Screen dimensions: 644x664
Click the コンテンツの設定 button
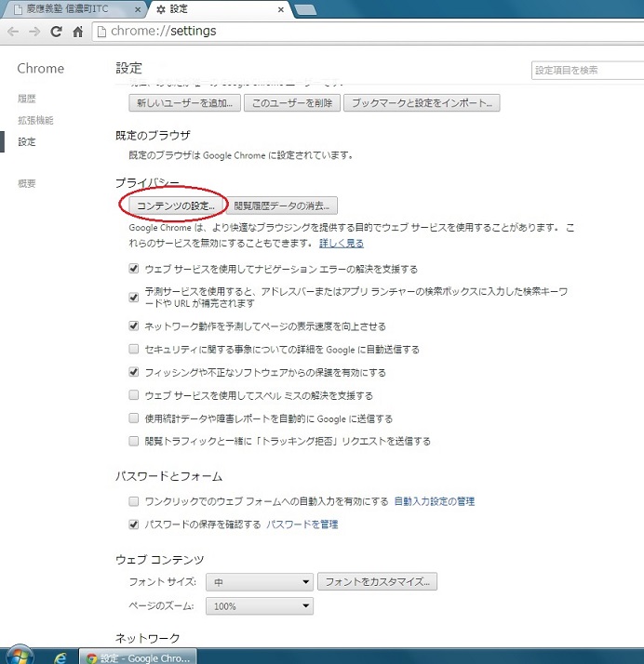pos(175,205)
